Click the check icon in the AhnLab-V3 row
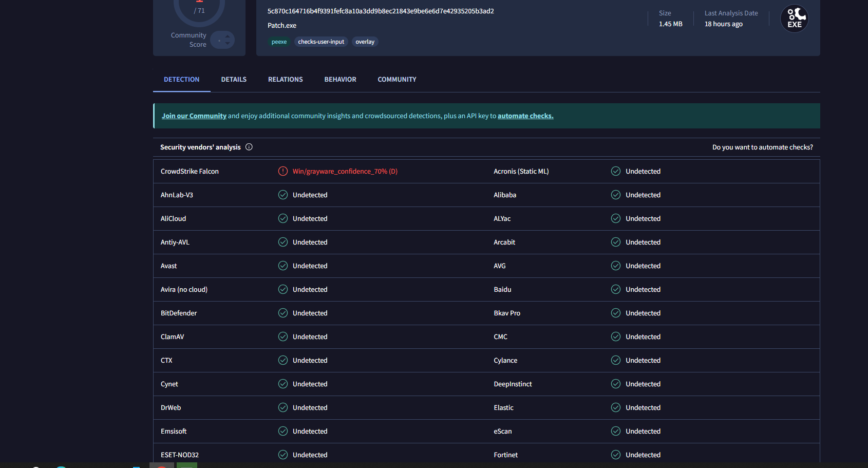 [x=283, y=195]
